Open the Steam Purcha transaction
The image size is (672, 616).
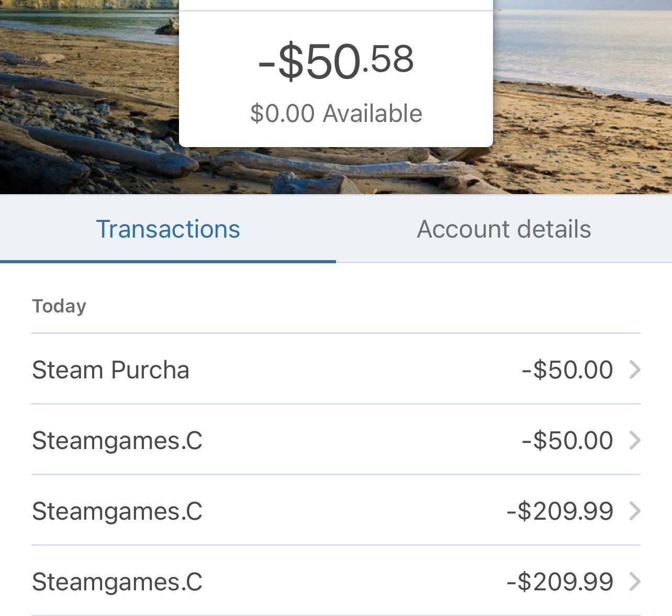110,370
